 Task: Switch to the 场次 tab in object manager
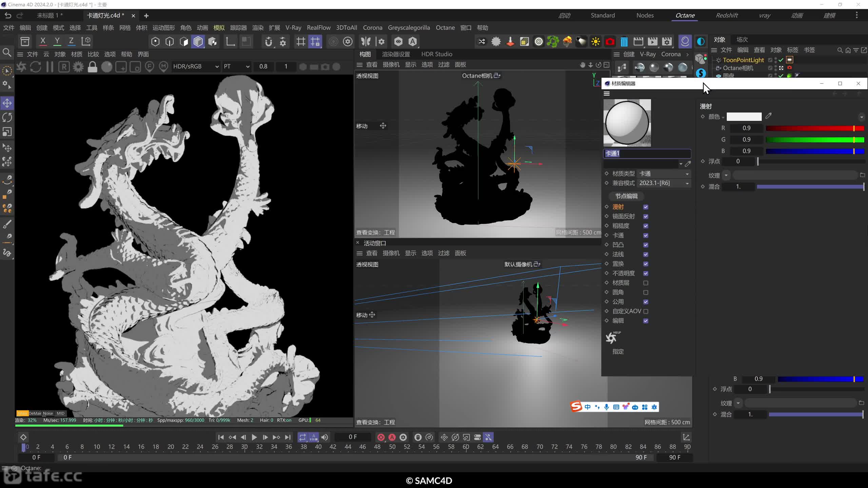click(742, 40)
